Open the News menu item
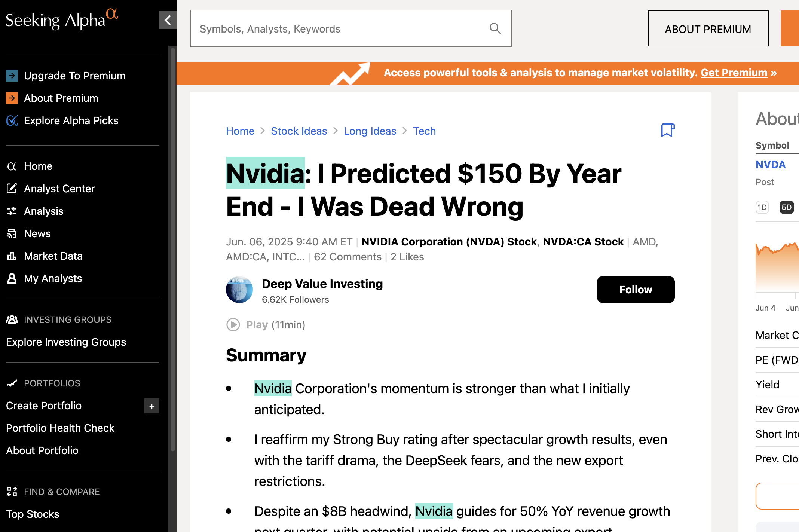 tap(37, 233)
